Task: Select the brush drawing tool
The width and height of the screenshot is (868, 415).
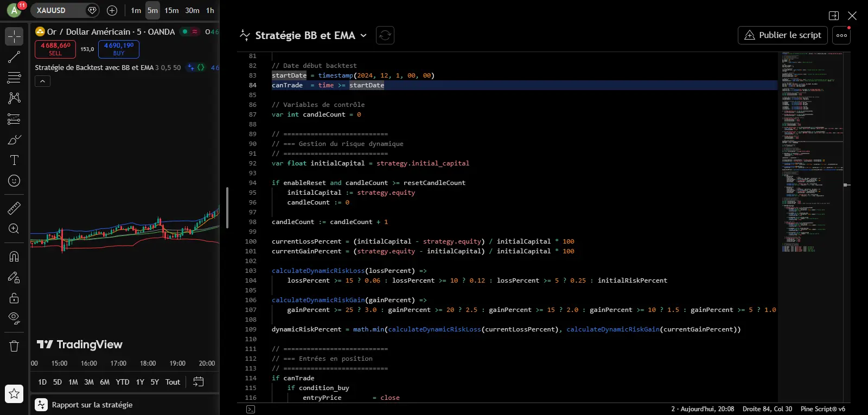Action: [x=14, y=139]
